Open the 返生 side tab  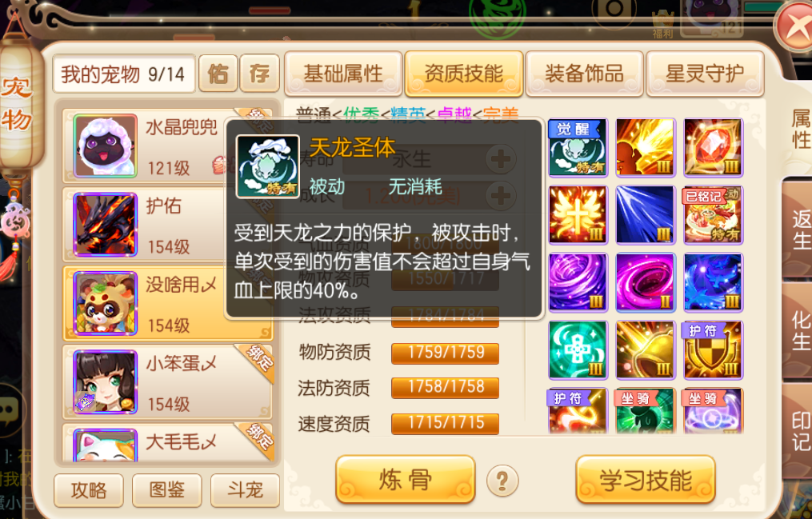(x=799, y=230)
